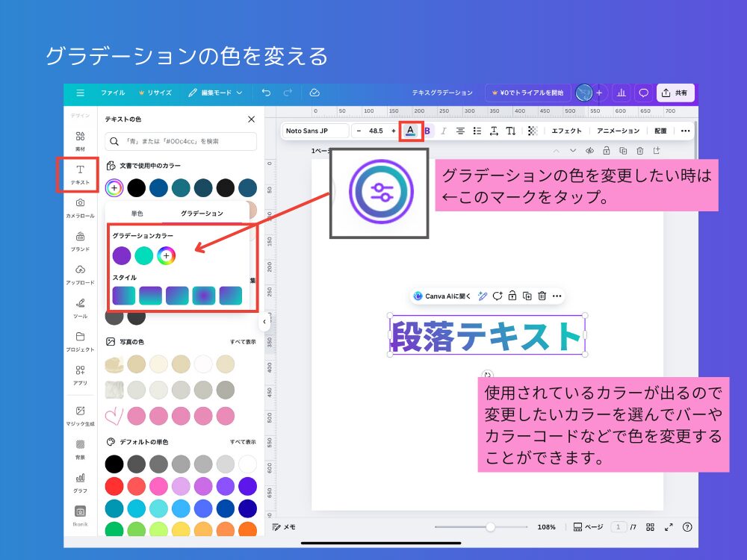Open the 素材 panel

point(80,140)
